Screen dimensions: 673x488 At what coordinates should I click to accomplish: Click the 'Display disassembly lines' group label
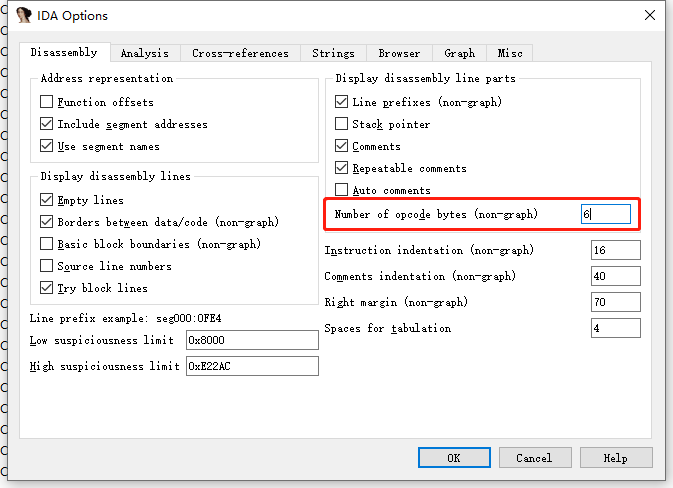tap(115, 176)
